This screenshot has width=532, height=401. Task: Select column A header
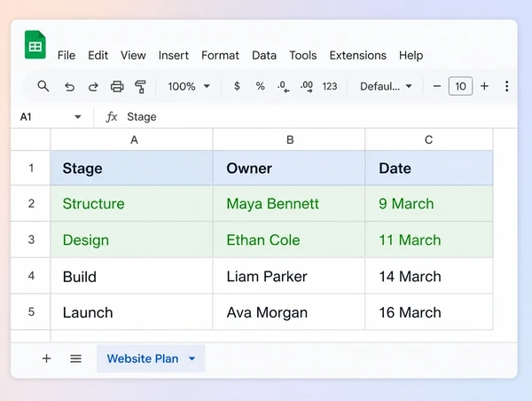[x=131, y=139]
